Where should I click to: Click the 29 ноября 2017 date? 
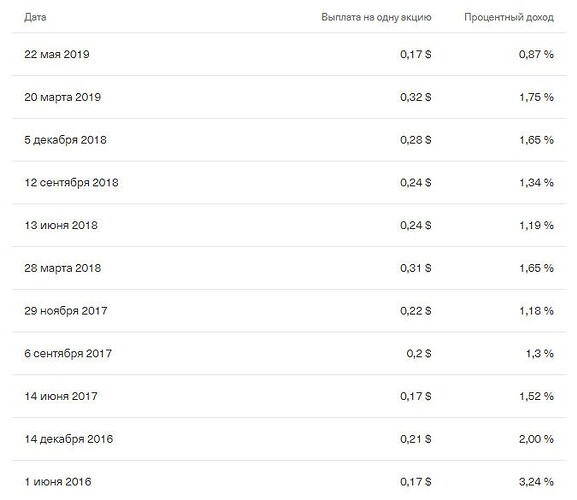click(66, 311)
